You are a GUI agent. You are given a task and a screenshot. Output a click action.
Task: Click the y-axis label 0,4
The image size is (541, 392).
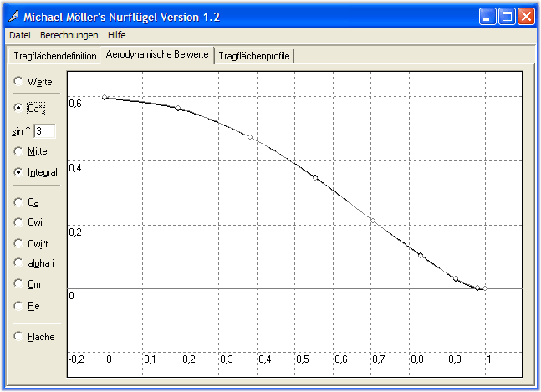pyautogui.click(x=75, y=168)
